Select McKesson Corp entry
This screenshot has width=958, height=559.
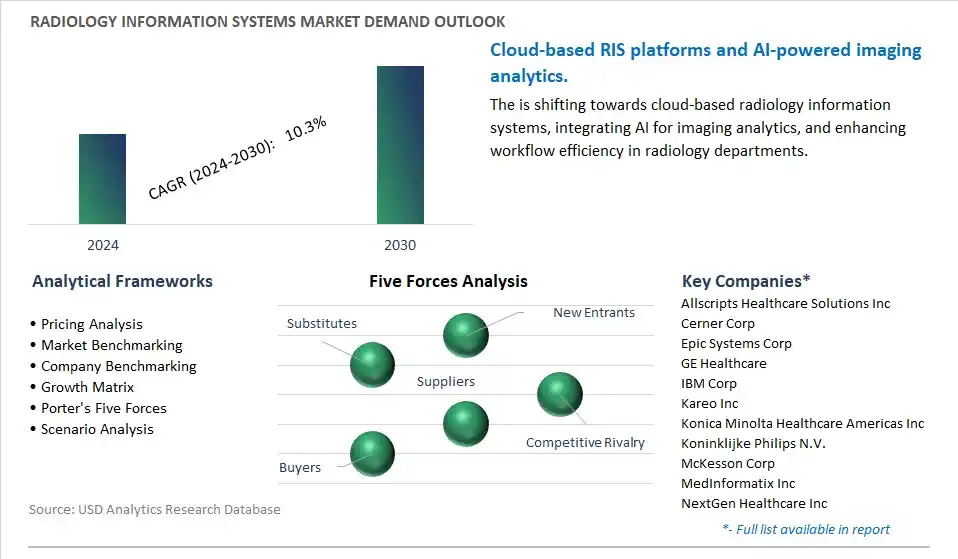coord(728,464)
